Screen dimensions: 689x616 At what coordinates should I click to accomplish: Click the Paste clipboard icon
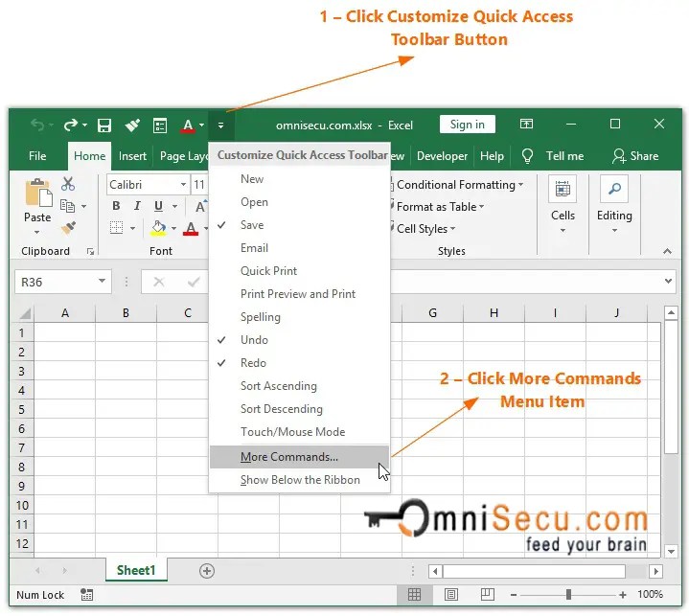pyautogui.click(x=38, y=193)
